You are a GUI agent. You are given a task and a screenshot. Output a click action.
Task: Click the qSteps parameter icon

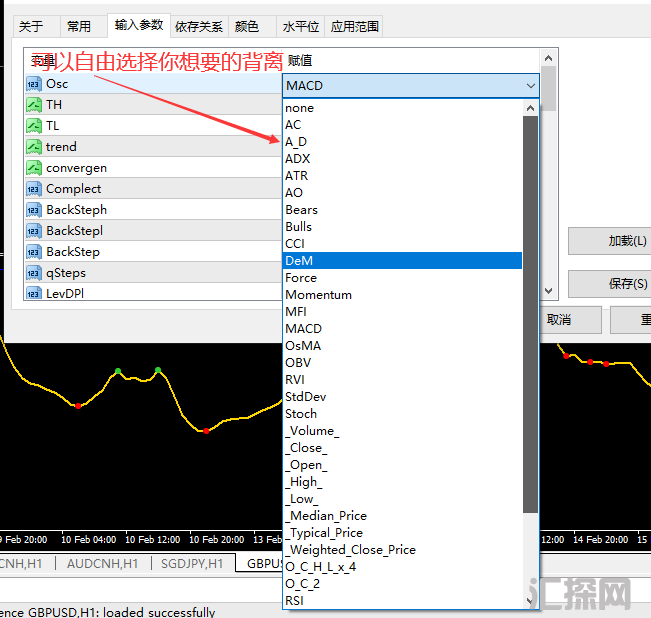(x=34, y=273)
